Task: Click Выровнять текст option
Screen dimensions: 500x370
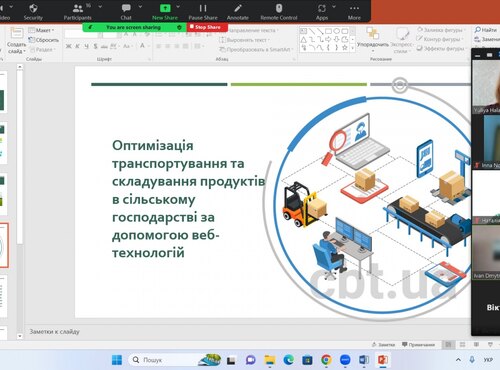Action: pyautogui.click(x=244, y=40)
